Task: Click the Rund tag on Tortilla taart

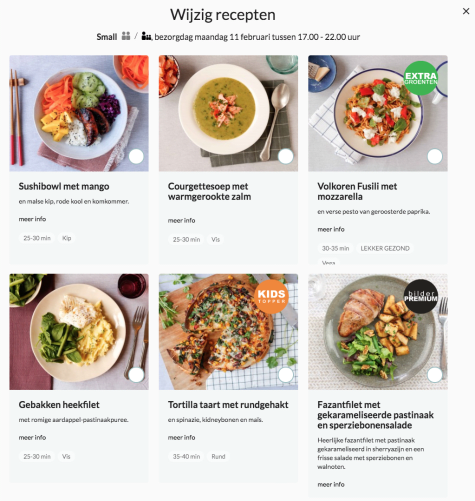Action: click(x=218, y=456)
